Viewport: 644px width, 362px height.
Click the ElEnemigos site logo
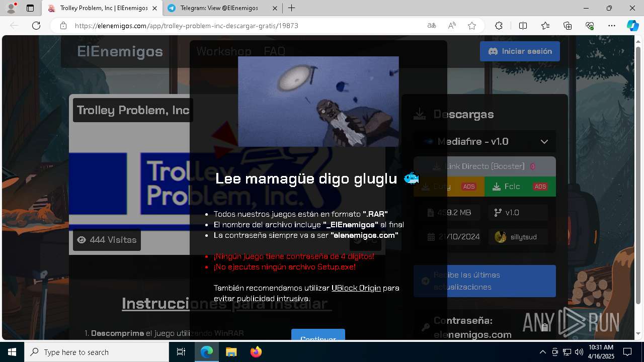(x=120, y=51)
